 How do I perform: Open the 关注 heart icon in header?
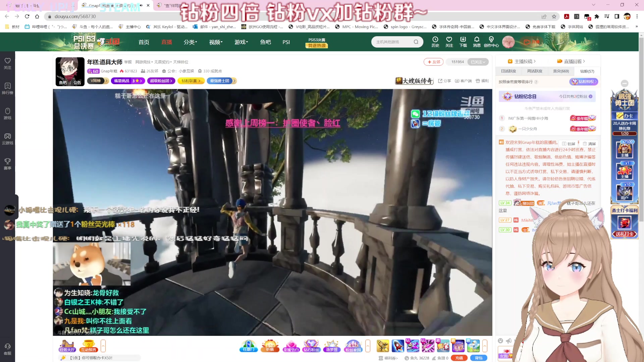coord(449,42)
